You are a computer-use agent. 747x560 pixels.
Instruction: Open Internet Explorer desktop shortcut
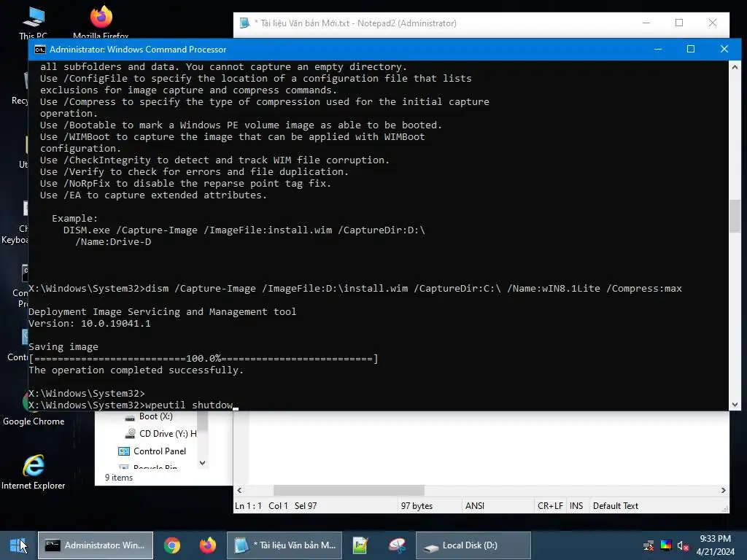pos(34,472)
